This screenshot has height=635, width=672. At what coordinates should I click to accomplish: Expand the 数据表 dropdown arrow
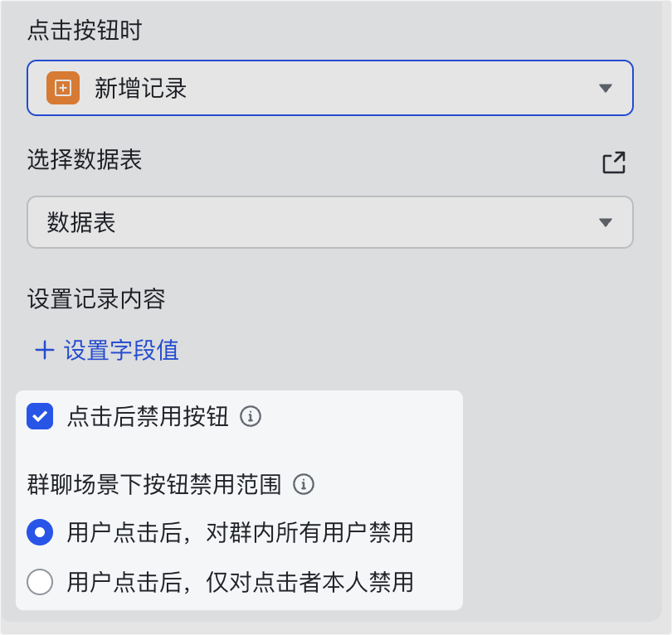click(x=606, y=222)
